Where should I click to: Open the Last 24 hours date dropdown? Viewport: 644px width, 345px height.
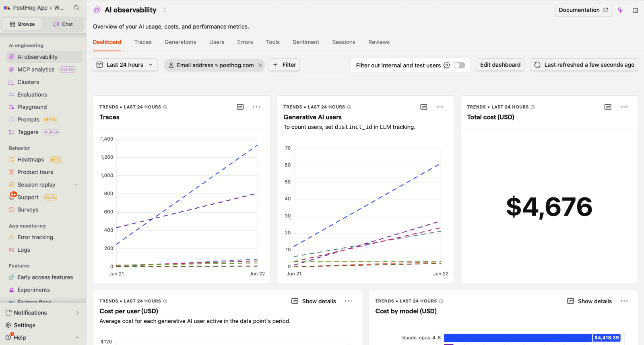coord(125,65)
